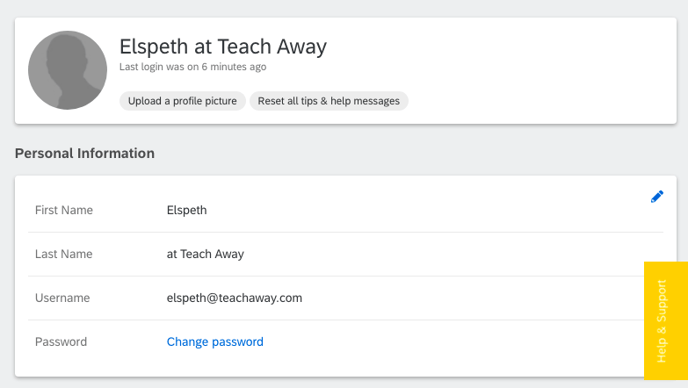
Task: Click the First Name value Elspeth
Action: click(186, 210)
